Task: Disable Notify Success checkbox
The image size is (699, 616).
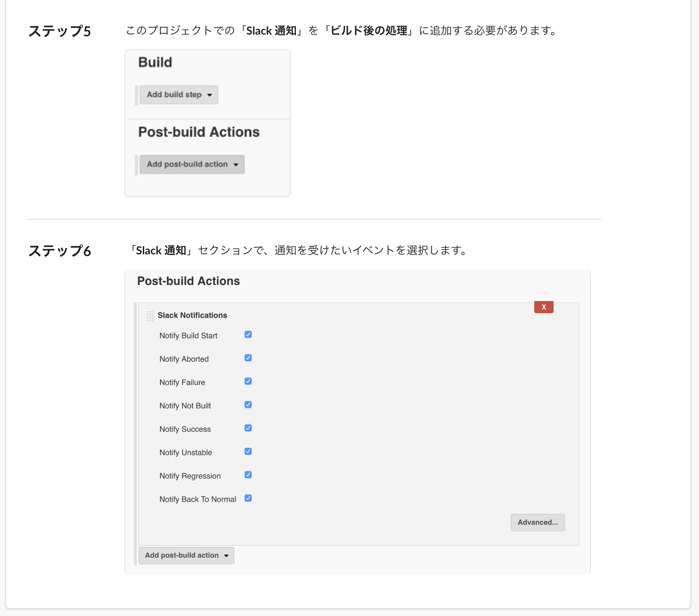Action: (x=248, y=428)
